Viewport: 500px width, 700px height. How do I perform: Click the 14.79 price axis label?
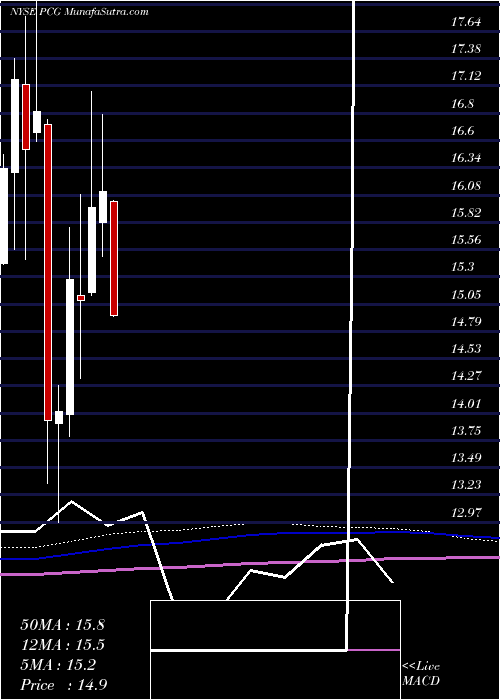point(466,321)
